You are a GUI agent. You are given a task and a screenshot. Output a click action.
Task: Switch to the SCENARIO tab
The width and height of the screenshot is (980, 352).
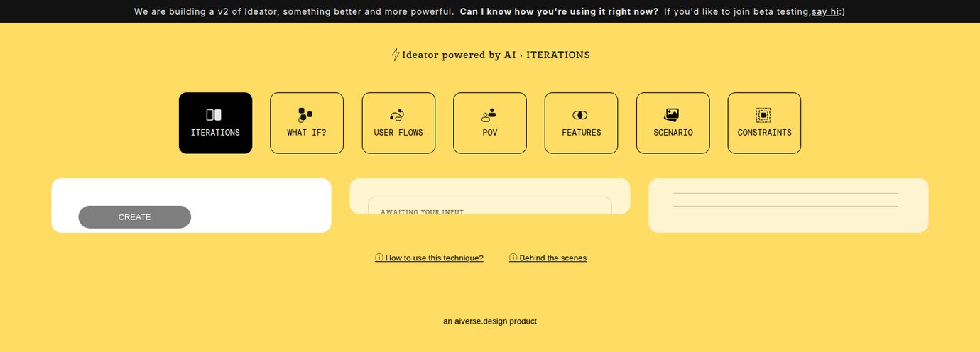coord(673,123)
